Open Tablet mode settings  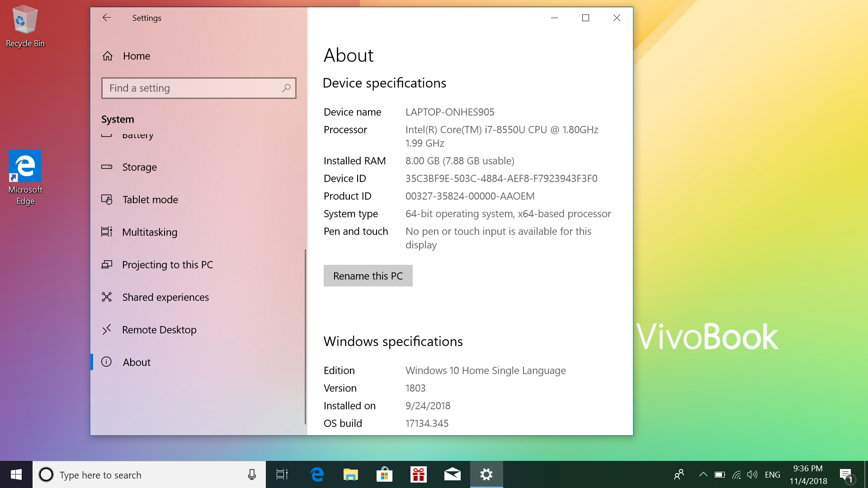pyautogui.click(x=199, y=200)
